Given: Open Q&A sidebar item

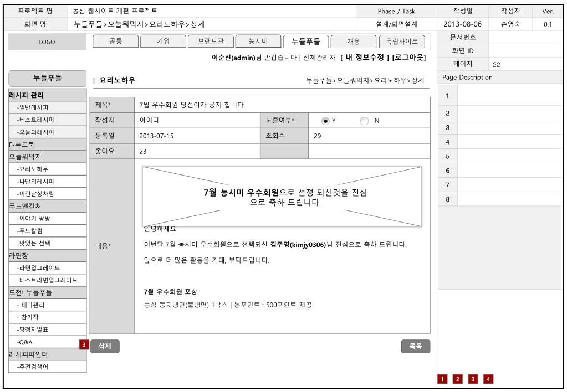Looking at the screenshot, I should click(x=47, y=342).
